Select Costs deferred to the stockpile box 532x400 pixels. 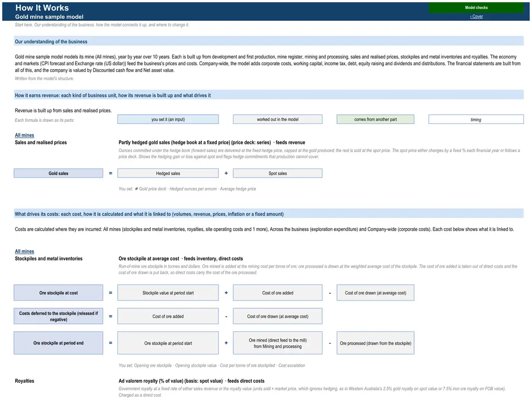coord(59,316)
